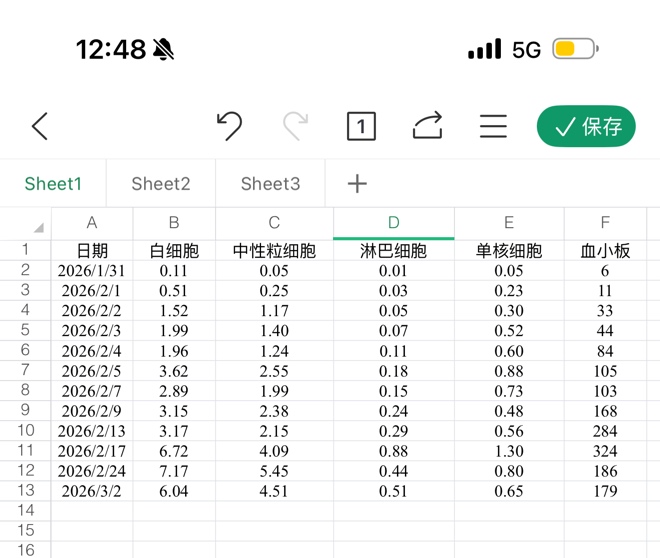The image size is (660, 558).
Task: Tap the back arrow icon
Action: 40,126
